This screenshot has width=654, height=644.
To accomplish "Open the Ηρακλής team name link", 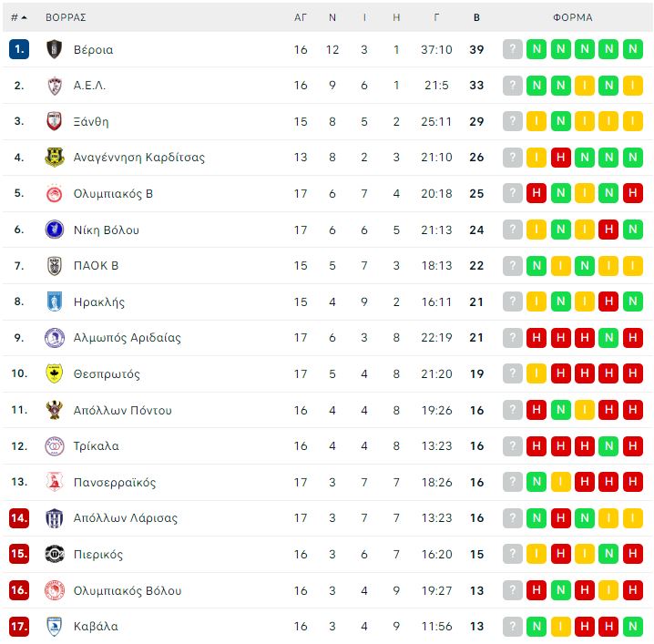I will pos(99,302).
